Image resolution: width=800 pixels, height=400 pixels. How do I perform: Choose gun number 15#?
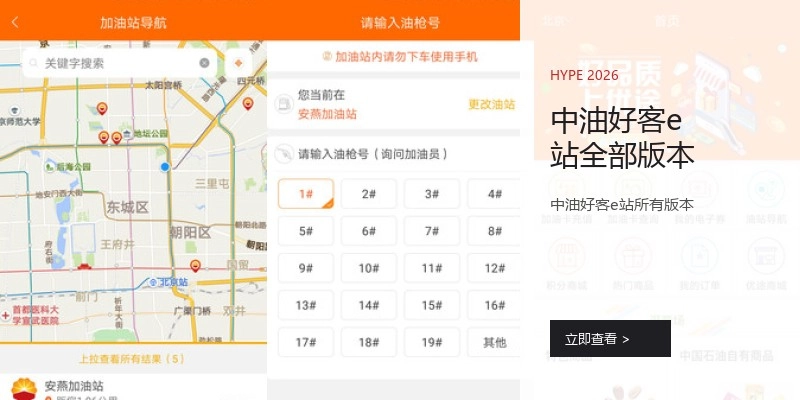tap(432, 306)
